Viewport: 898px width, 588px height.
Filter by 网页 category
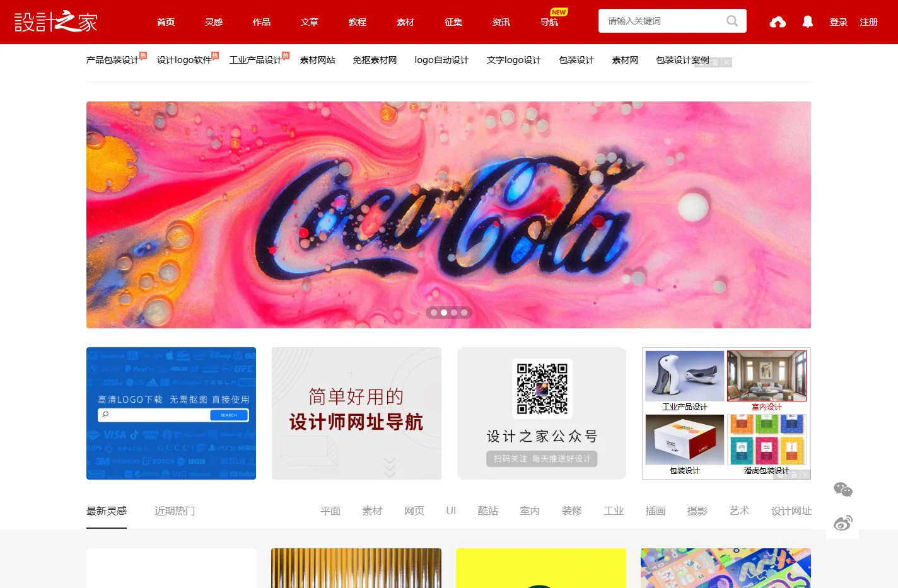414,511
